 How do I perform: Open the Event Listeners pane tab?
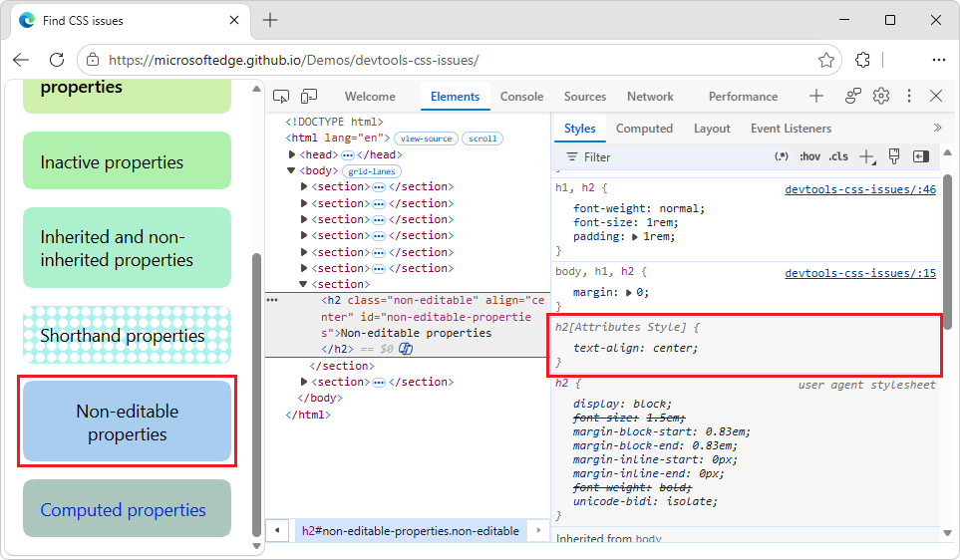pyautogui.click(x=791, y=129)
